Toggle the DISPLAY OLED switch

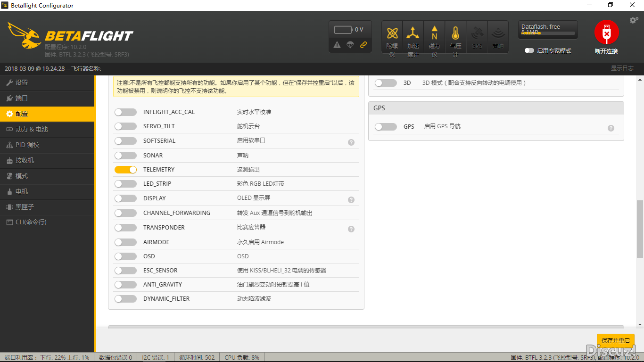(x=125, y=198)
